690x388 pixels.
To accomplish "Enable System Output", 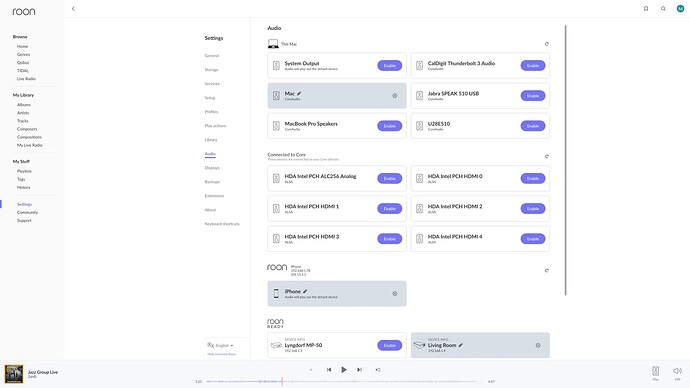I will [389, 66].
